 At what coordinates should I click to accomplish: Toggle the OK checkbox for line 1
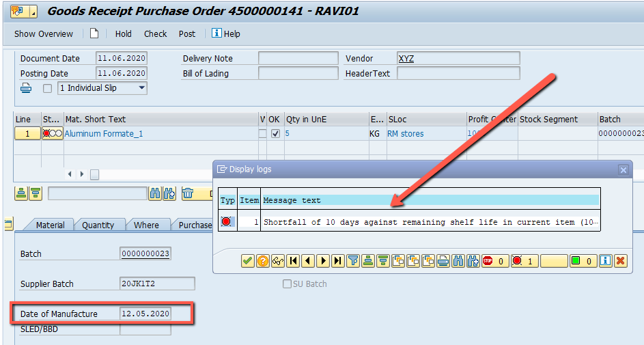[x=276, y=133]
